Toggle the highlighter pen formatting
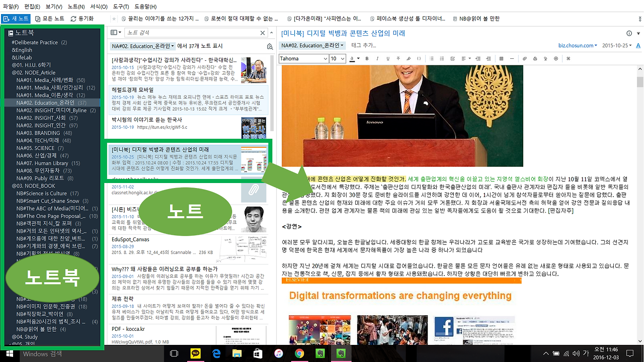644x362 pixels. 408,59
